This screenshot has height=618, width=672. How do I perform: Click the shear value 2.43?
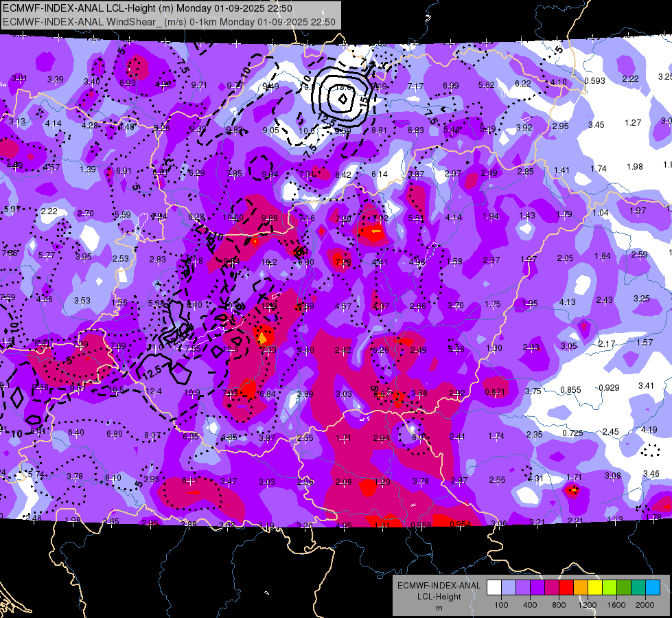(x=604, y=300)
